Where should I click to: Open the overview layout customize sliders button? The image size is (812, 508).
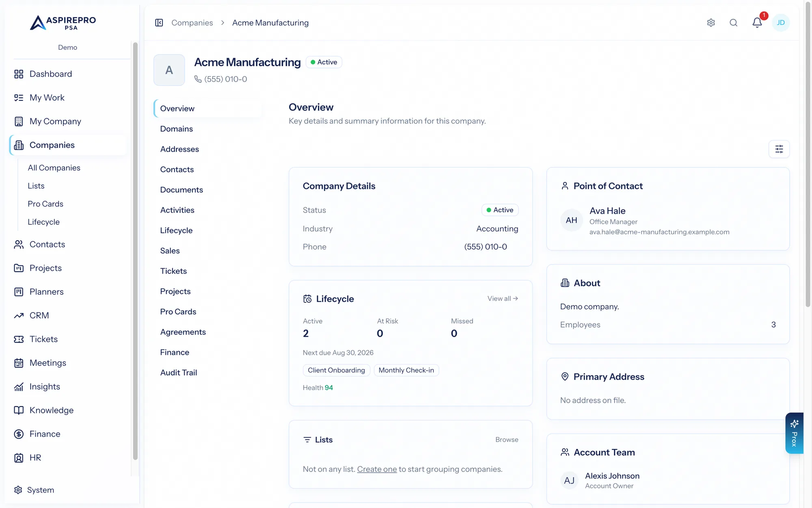pos(779,149)
